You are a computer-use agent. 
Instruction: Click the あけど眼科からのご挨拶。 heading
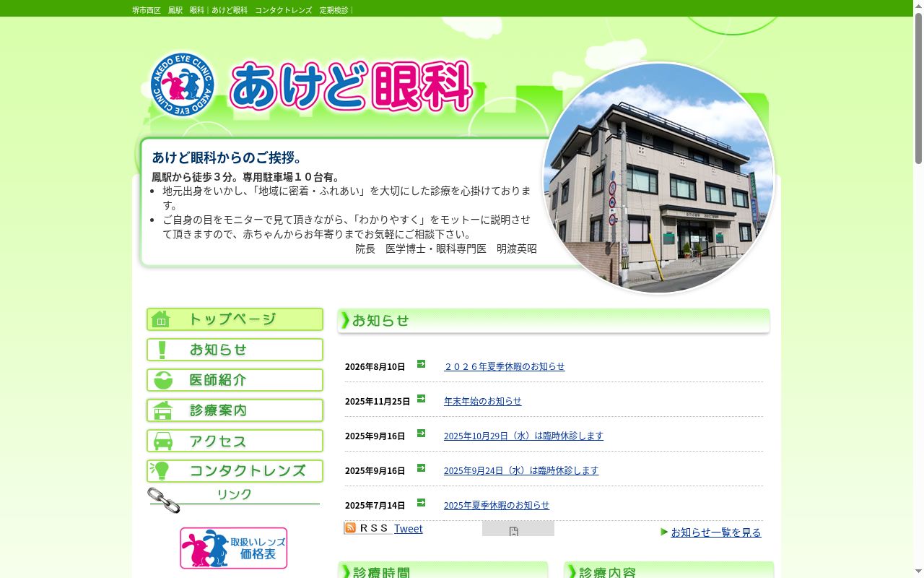click(x=229, y=158)
